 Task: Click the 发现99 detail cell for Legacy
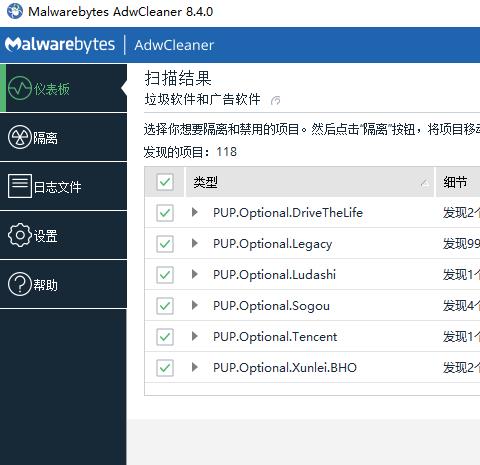coord(461,244)
